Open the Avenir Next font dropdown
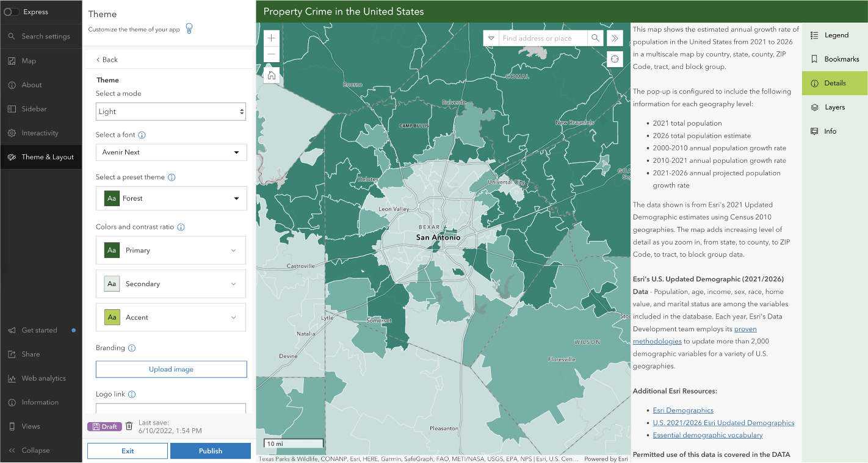The width and height of the screenshot is (868, 463). 171,153
